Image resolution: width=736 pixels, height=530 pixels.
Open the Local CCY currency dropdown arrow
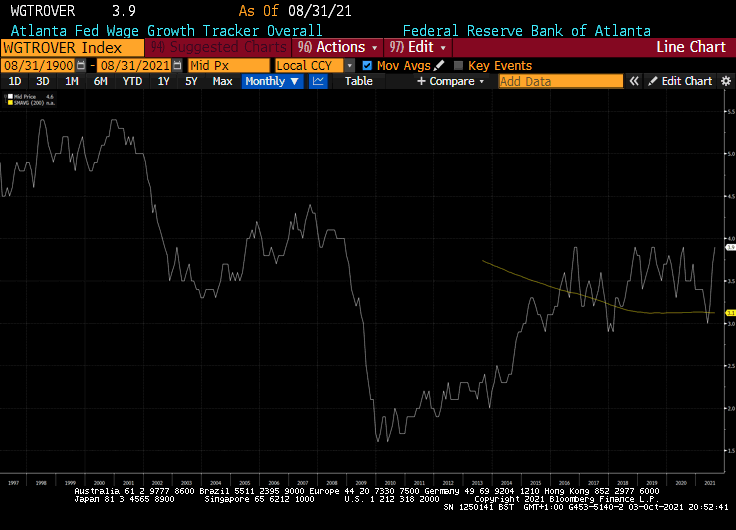pyautogui.click(x=350, y=66)
